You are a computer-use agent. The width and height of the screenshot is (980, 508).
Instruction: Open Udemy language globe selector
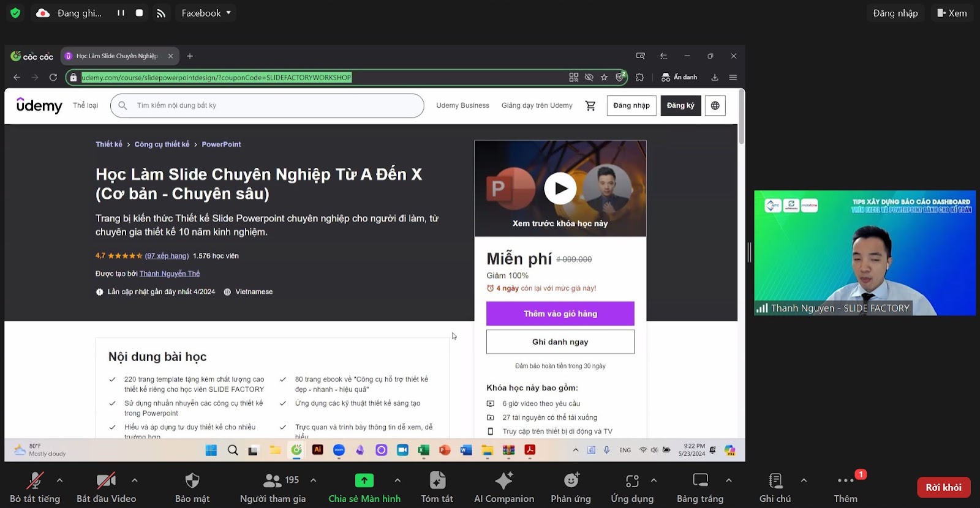(715, 105)
